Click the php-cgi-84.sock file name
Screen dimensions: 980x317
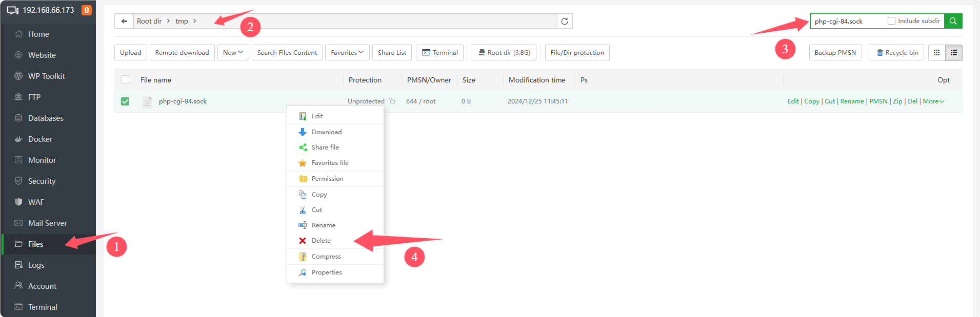183,101
